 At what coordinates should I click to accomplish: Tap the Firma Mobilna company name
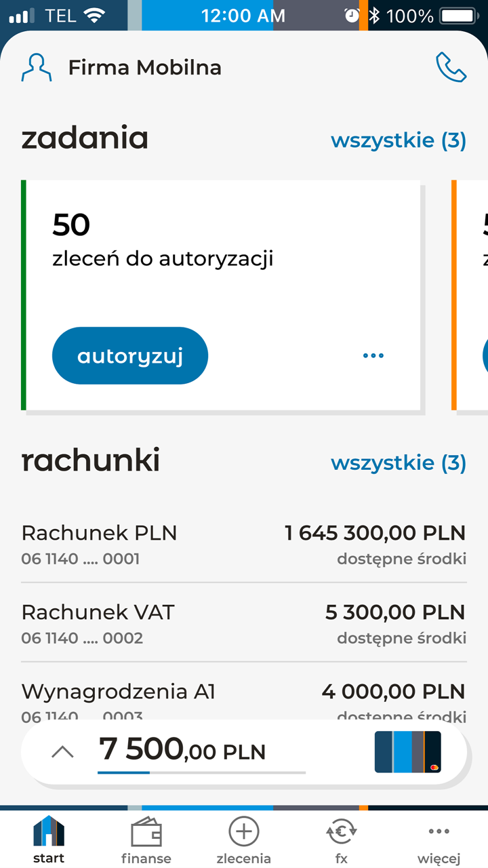pos(145,67)
